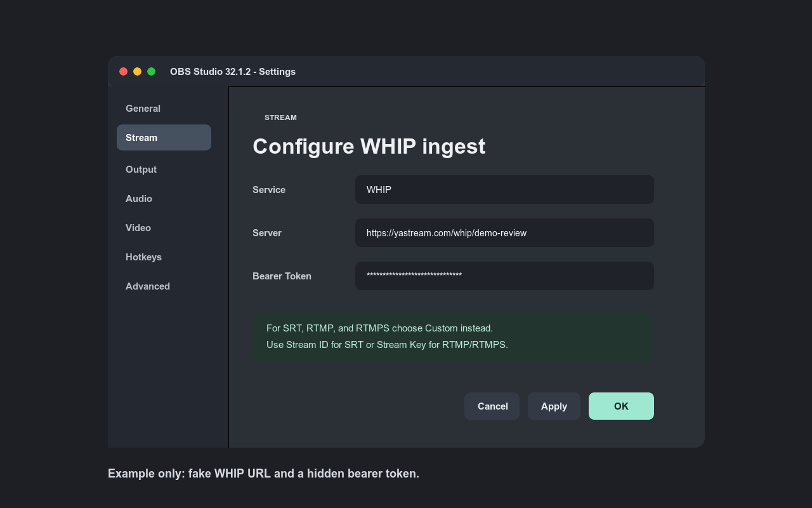Click the 'OBS Studio 32.1.2 - Settings' title
The width and height of the screenshot is (812, 508).
tap(233, 72)
